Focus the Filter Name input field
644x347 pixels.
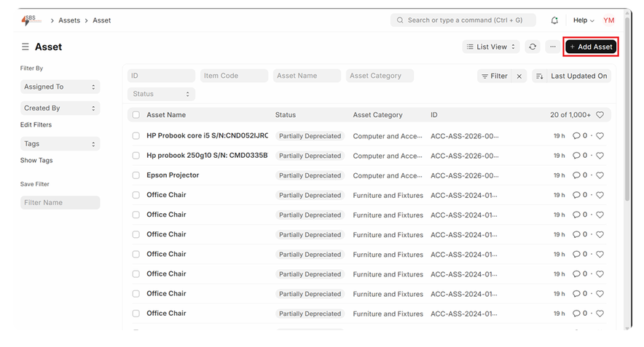(x=60, y=203)
